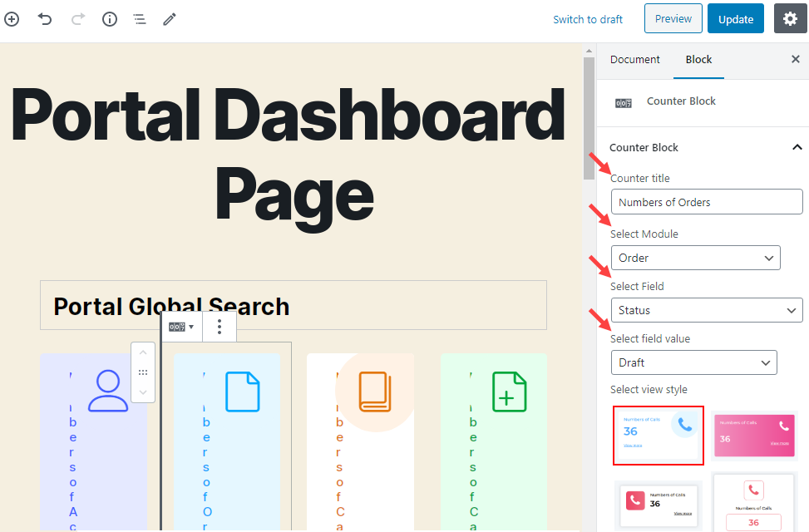Click the Tools pencil icon
Viewport: 809px width, 532px height.
tap(170, 19)
